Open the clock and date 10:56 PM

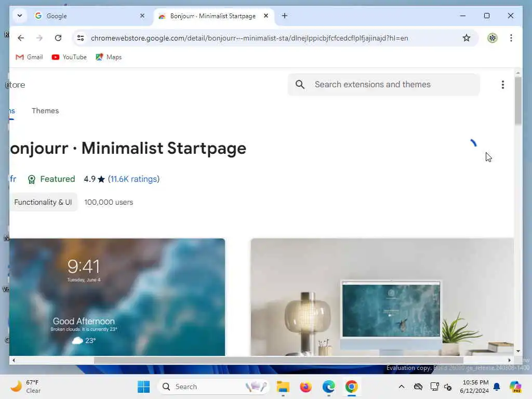pos(474,387)
